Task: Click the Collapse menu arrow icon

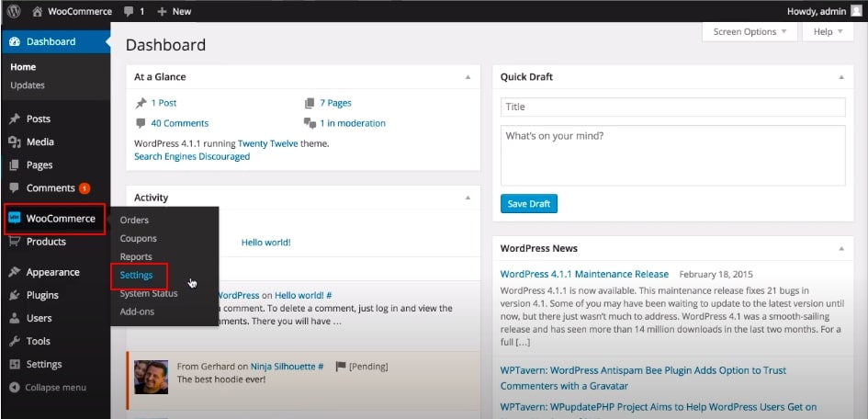Action: [15, 388]
